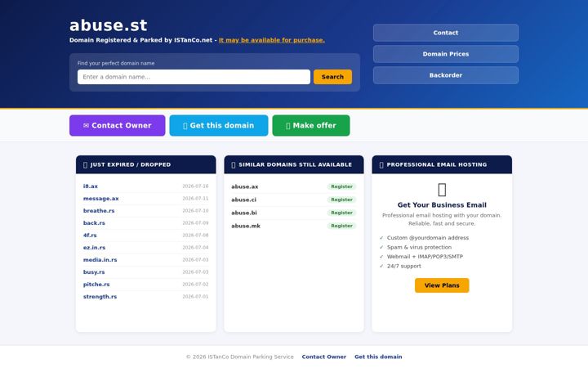Click the View Plans button
Viewport: 588px width, 368px height.
(x=442, y=285)
